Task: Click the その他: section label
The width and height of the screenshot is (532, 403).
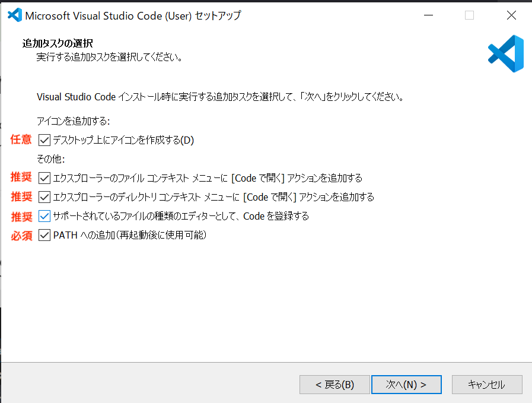Action: point(51,159)
